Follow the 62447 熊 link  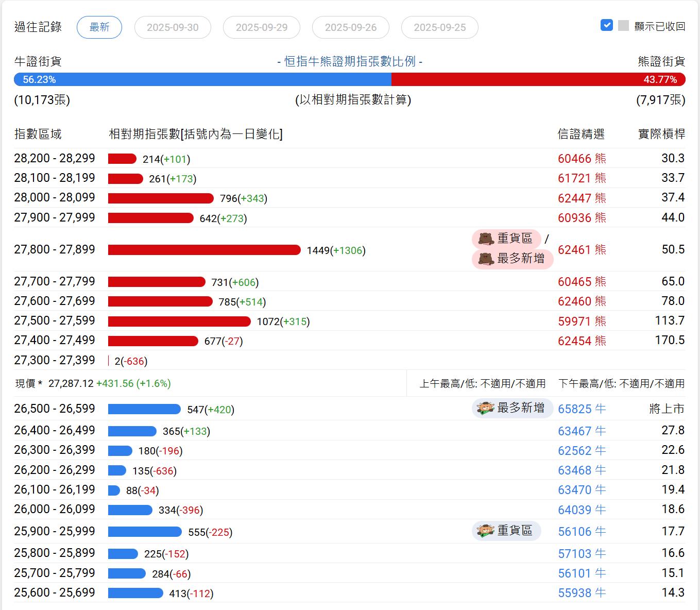click(x=582, y=198)
